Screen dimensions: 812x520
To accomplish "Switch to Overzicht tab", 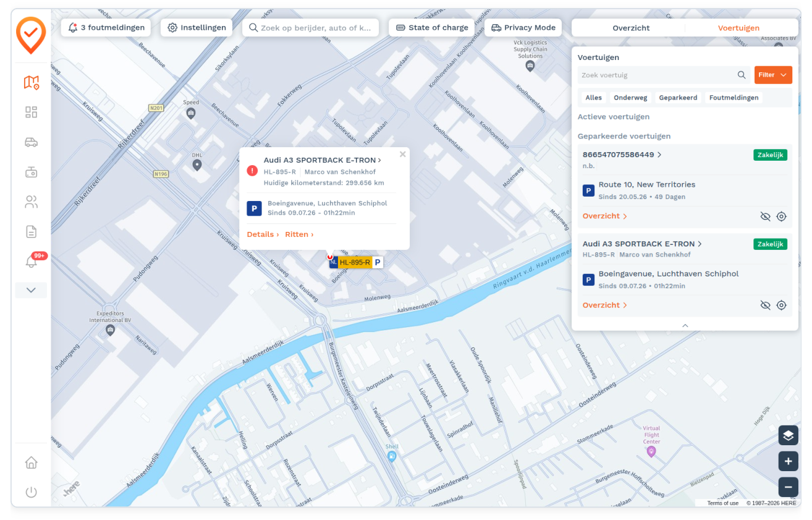I will (631, 28).
